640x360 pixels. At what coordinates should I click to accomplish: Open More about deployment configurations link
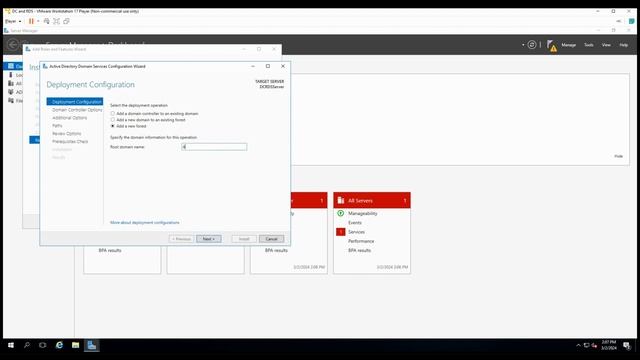click(x=144, y=222)
